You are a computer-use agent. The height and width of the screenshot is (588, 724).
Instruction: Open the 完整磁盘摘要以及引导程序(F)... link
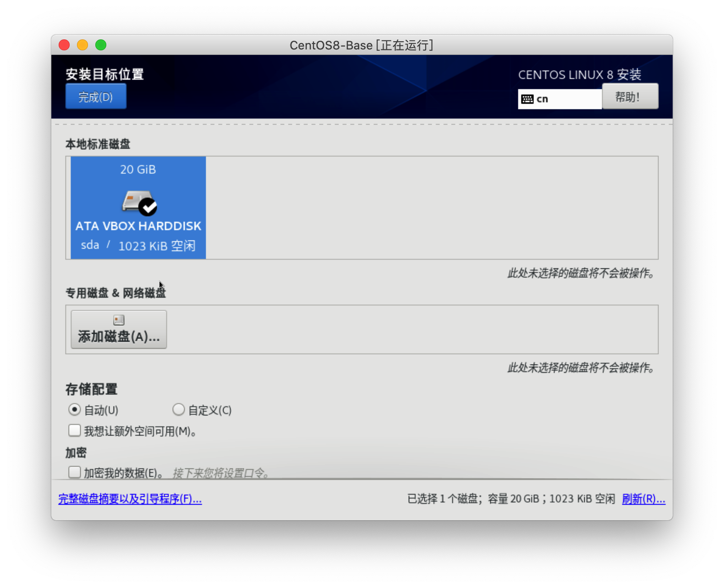tap(130, 499)
